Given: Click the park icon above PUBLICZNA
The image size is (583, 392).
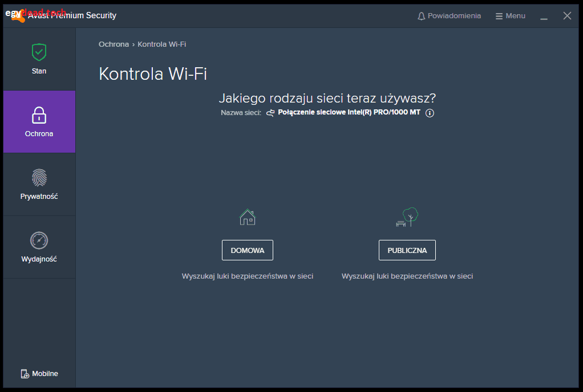Looking at the screenshot, I should (407, 217).
